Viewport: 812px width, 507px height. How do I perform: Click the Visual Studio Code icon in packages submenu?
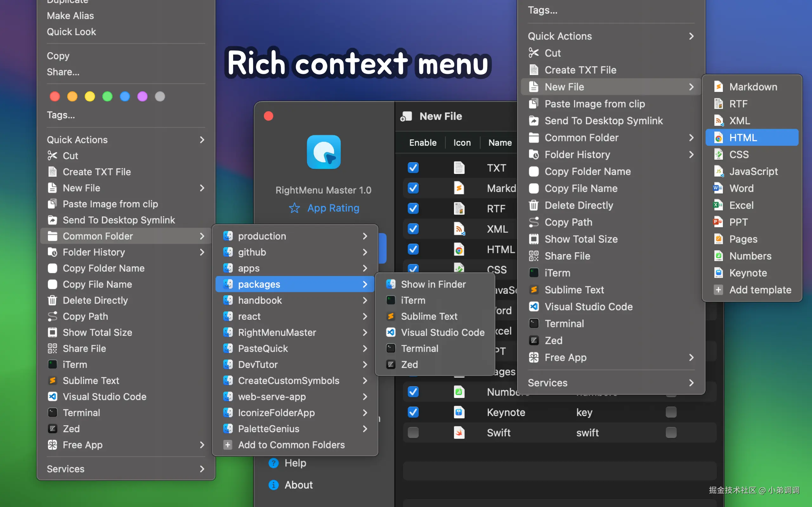click(x=390, y=332)
